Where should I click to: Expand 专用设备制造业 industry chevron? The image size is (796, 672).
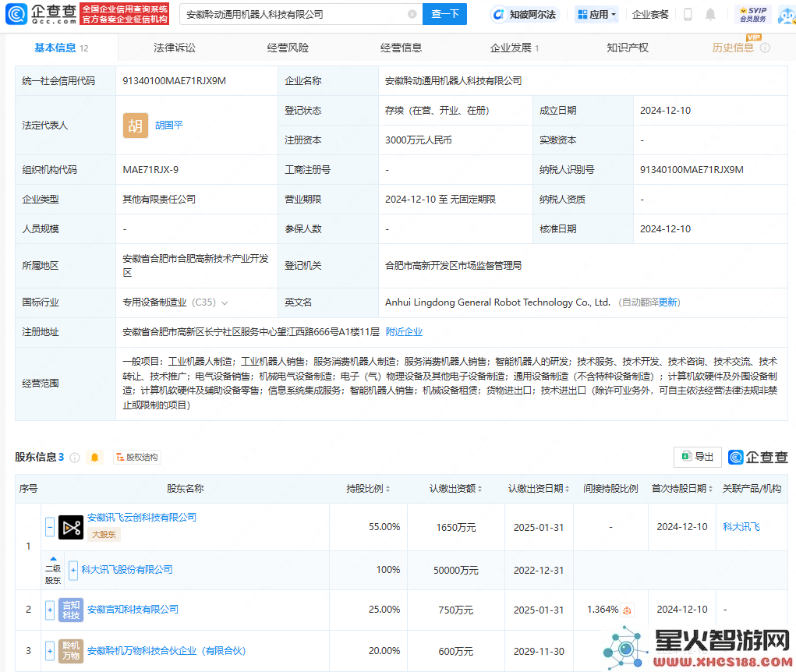(225, 303)
